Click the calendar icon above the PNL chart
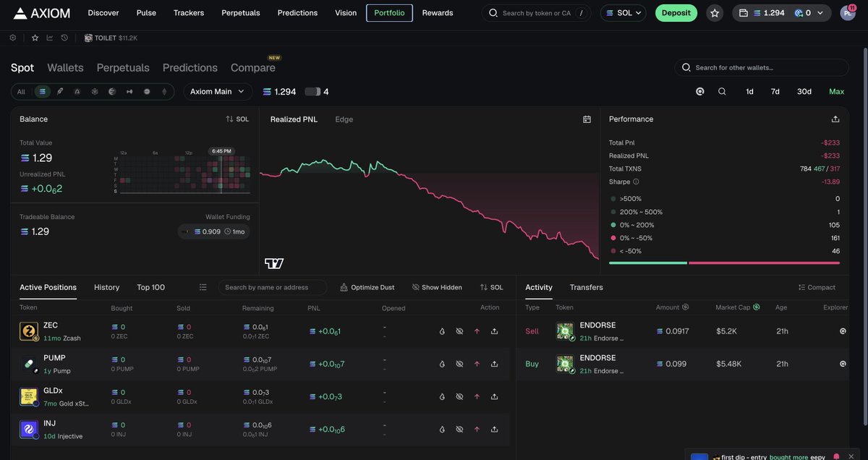This screenshot has width=868, height=460. (x=587, y=119)
